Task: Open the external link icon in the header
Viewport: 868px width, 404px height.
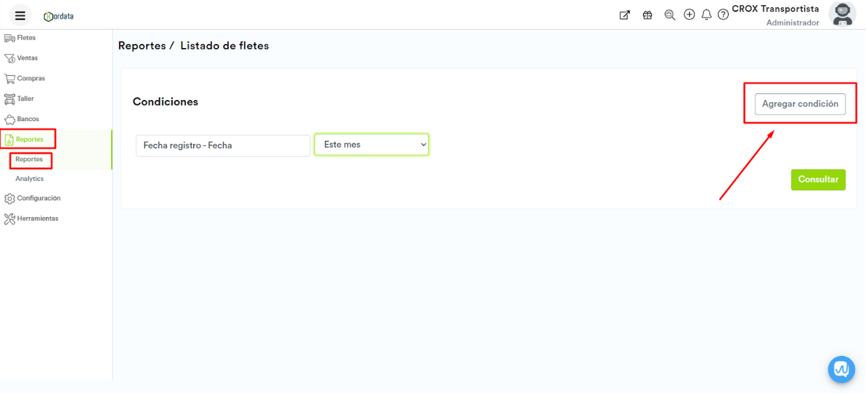Action: [x=625, y=15]
